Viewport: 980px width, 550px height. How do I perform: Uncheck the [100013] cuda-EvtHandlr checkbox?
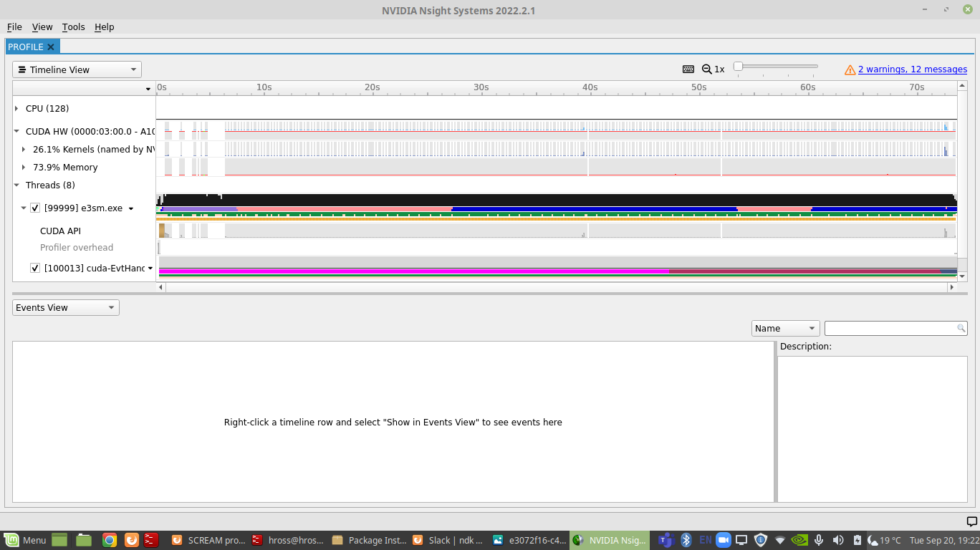pyautogui.click(x=35, y=268)
